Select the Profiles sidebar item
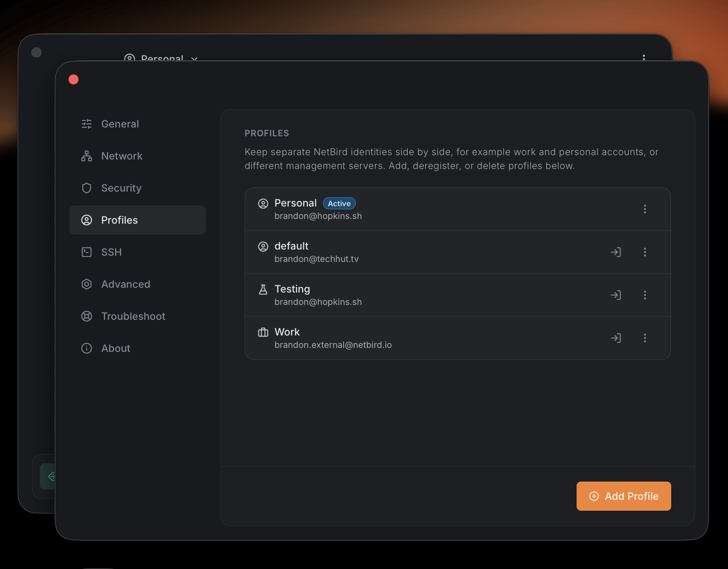The height and width of the screenshot is (569, 728). click(x=138, y=220)
